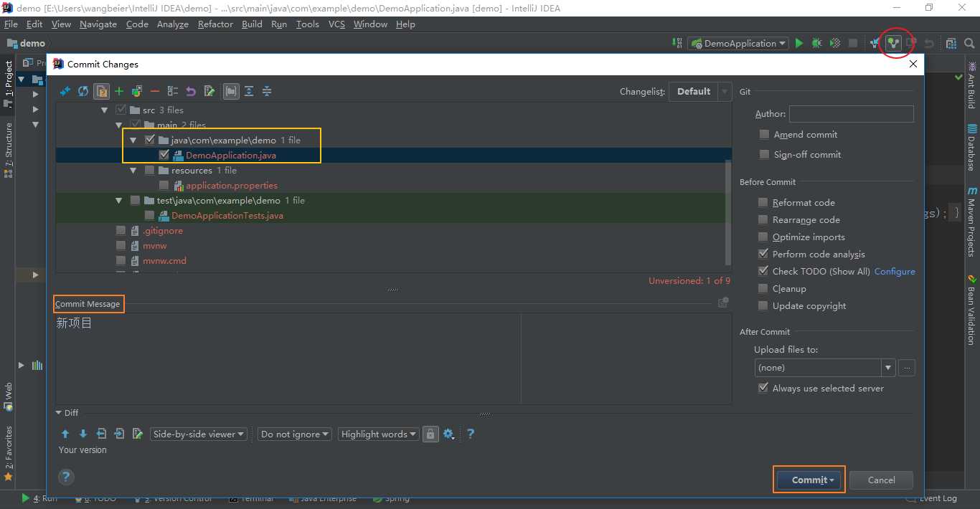Click the Project Structure icon in toolbar
The image size is (980, 509).
tap(951, 43)
